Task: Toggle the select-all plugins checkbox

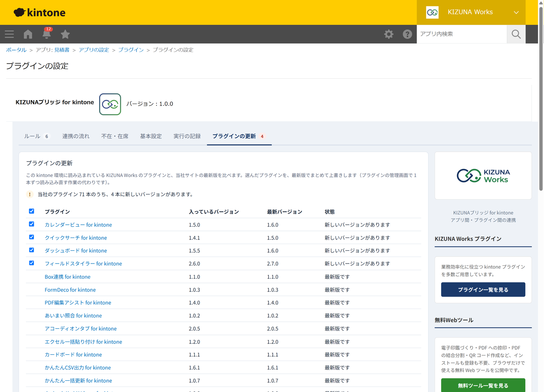Action: tap(31, 211)
